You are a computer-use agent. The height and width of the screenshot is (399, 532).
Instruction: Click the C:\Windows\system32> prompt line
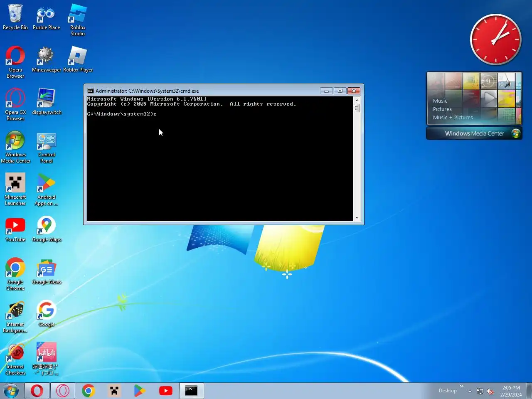pos(122,114)
